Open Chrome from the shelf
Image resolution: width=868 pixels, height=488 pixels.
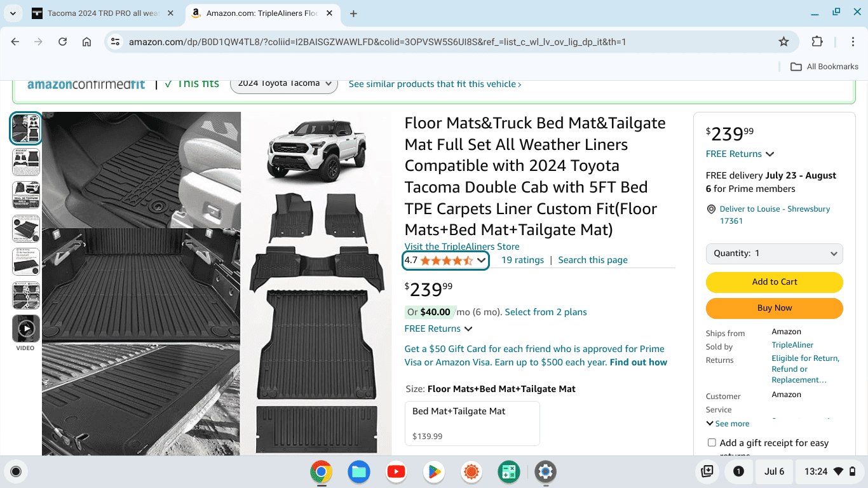[x=321, y=471]
